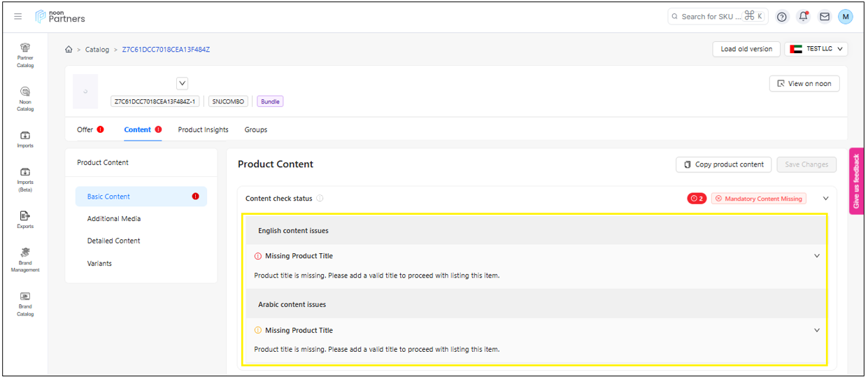Image resolution: width=868 pixels, height=377 pixels.
Task: Open Noon Catalog in sidebar
Action: (x=25, y=99)
